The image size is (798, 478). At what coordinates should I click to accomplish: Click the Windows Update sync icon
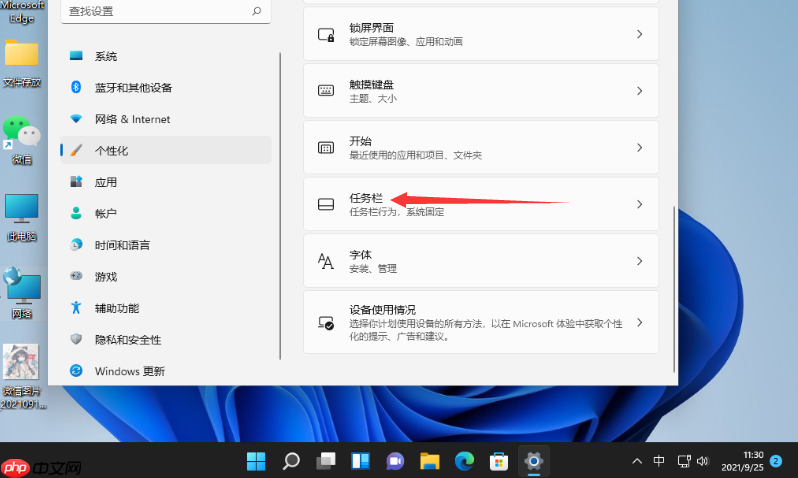76,371
